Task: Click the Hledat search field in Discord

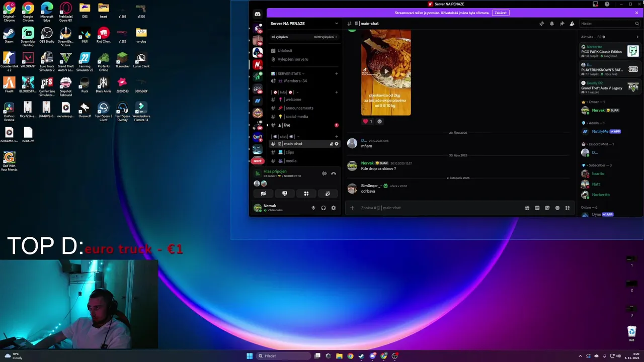Action: [x=609, y=24]
